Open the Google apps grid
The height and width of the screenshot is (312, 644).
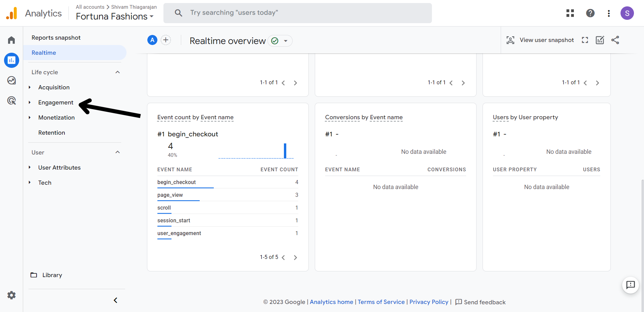tap(570, 13)
